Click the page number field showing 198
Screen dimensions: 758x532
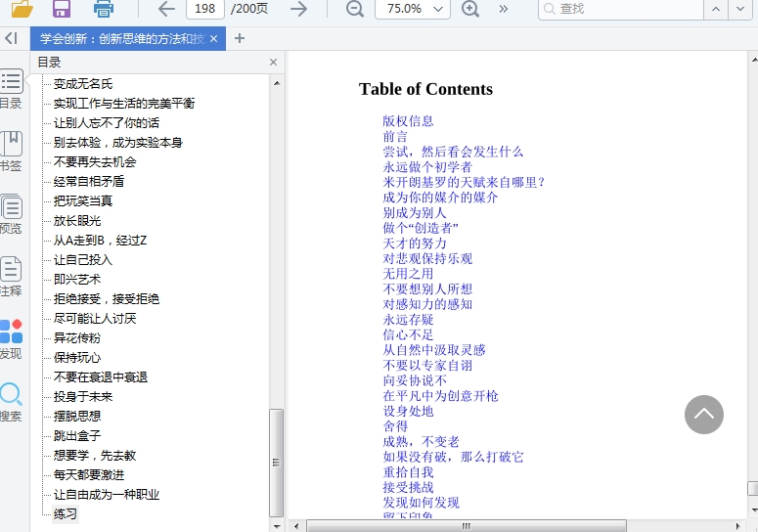(205, 9)
